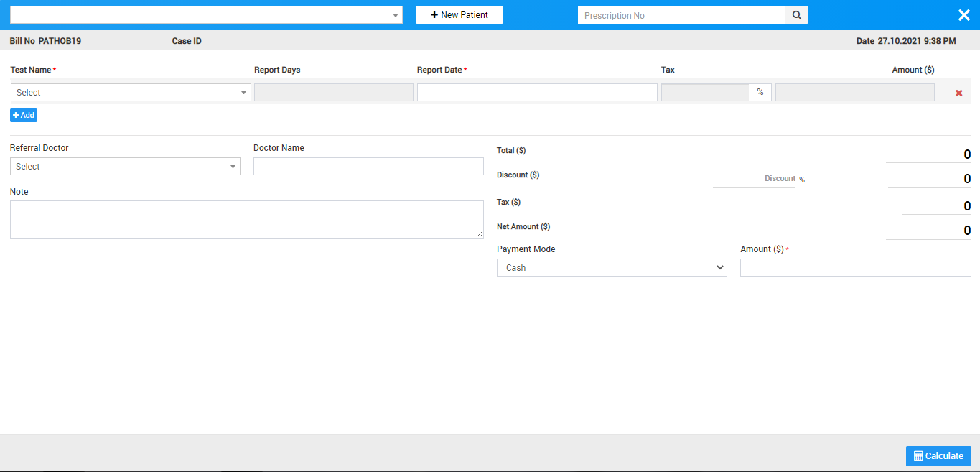The height and width of the screenshot is (472, 980).
Task: Click the Discount percentage field
Action: [x=754, y=179]
